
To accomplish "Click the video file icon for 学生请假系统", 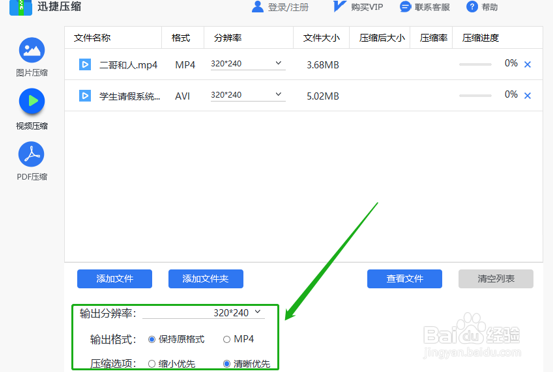I will point(85,96).
